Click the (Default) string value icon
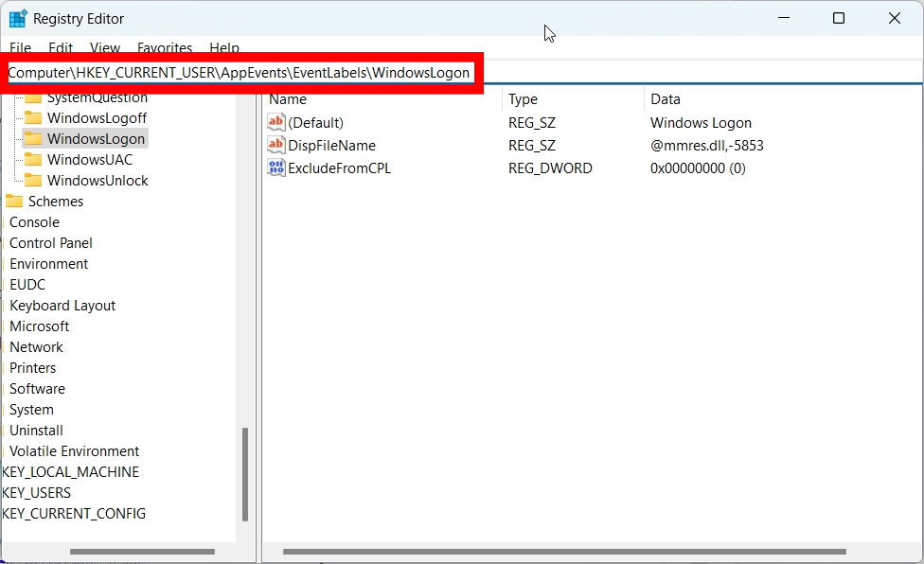Viewport: 924px width, 564px height. point(275,122)
